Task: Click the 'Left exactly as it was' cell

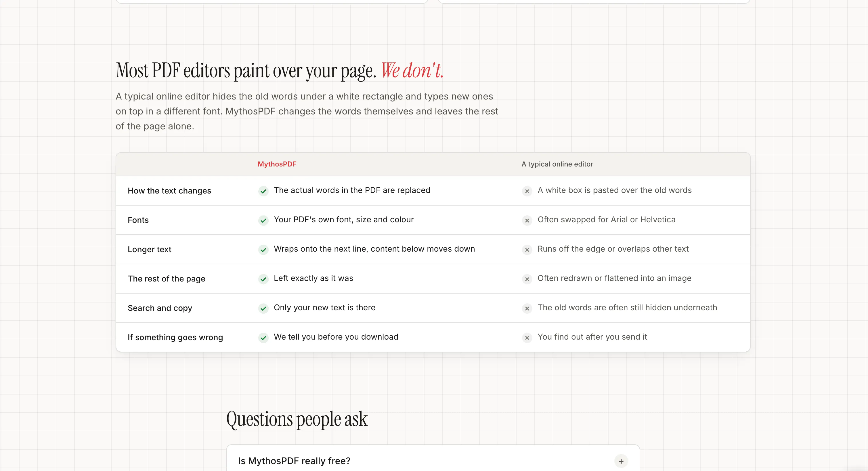Action: click(x=313, y=278)
